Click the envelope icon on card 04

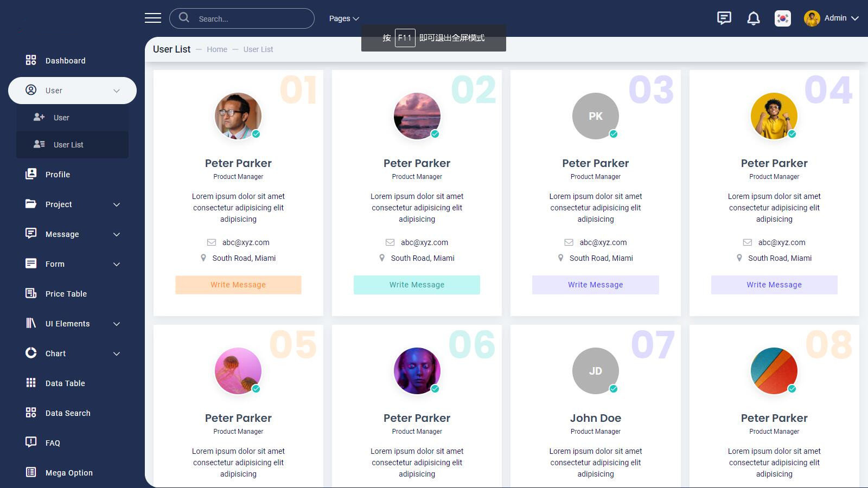coord(748,242)
